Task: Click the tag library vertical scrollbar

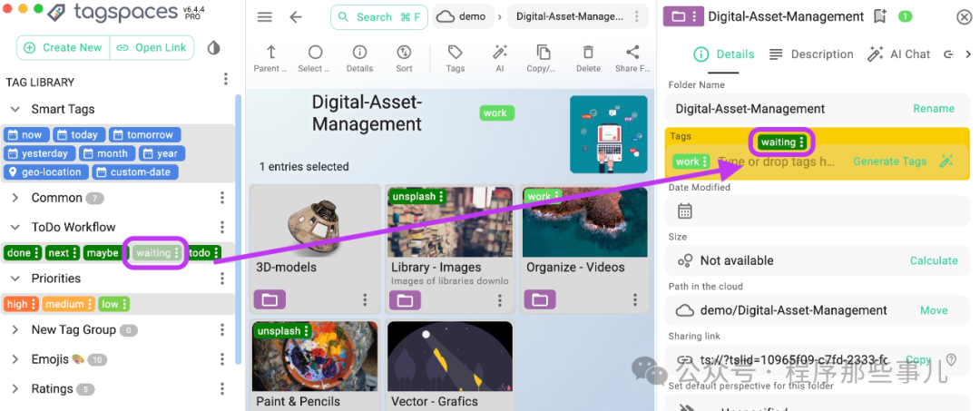Action: [238, 229]
